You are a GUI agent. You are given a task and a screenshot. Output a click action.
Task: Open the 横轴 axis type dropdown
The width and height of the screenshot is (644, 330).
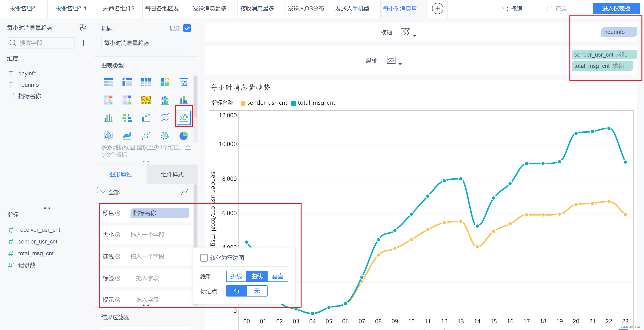pyautogui.click(x=408, y=33)
